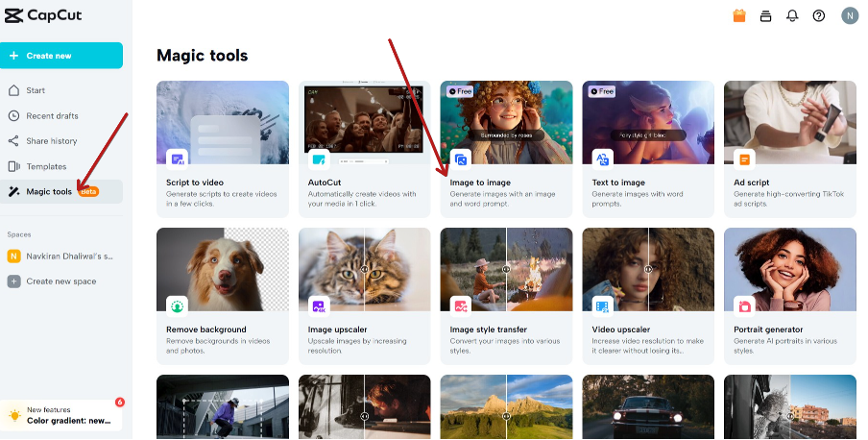Click the cat comparison slider handle

point(364,269)
